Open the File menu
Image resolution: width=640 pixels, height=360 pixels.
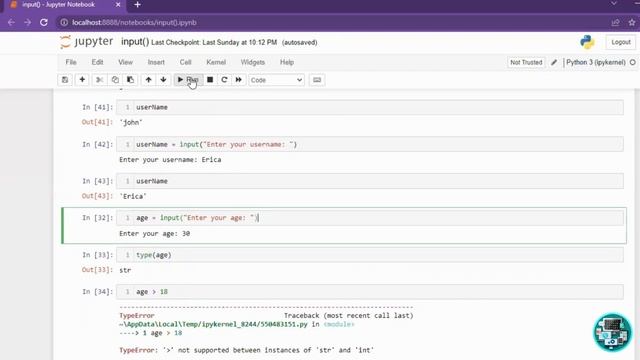click(x=71, y=62)
